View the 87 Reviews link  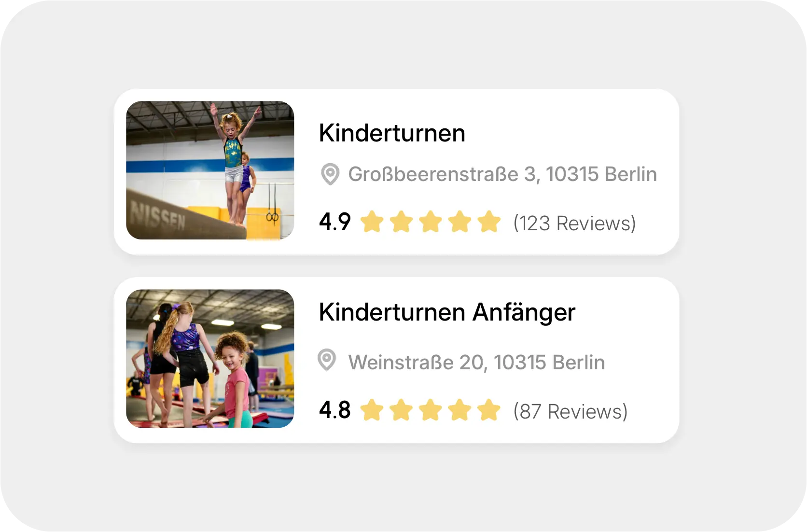click(x=570, y=412)
